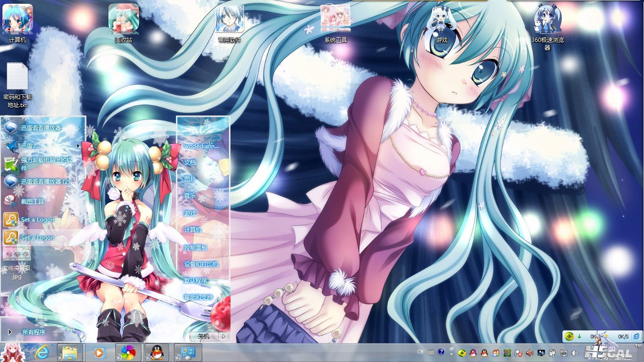Open the colorful pinwheel taskbar app
Viewport: 644px width, 362px height.
(x=128, y=352)
